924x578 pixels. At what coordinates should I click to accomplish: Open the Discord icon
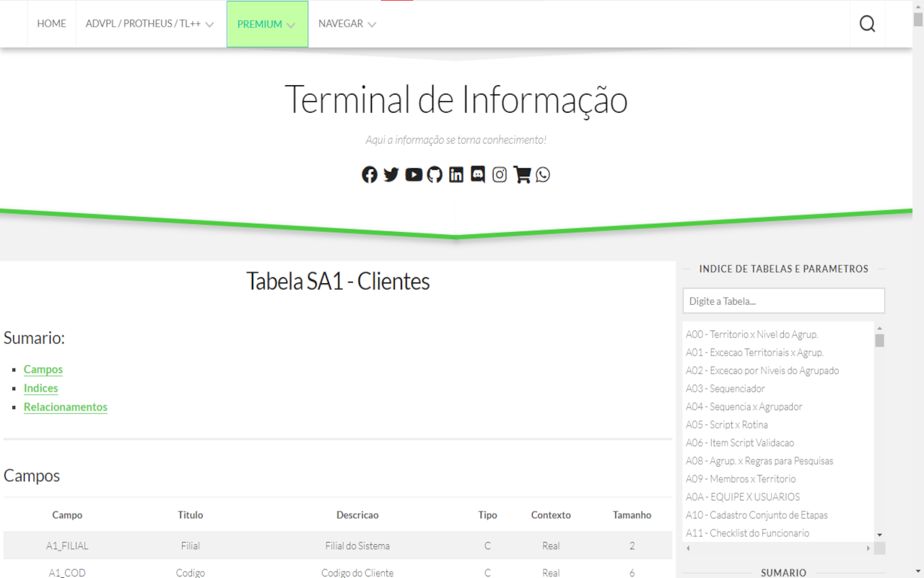[x=477, y=174]
